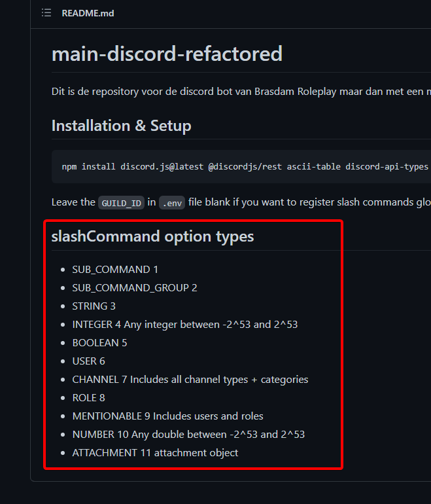Image resolution: width=431 pixels, height=504 pixels.
Task: Click the .env inline code text
Action: point(172,203)
